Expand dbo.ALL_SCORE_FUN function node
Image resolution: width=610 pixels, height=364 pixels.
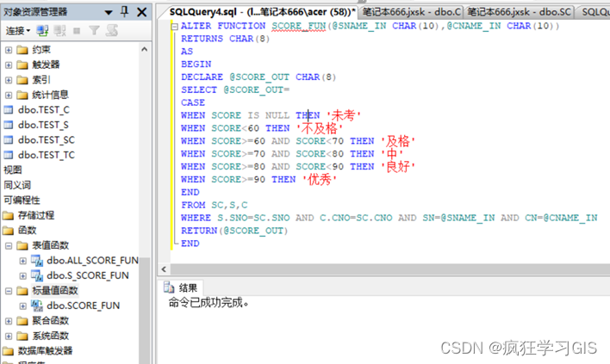[23, 261]
